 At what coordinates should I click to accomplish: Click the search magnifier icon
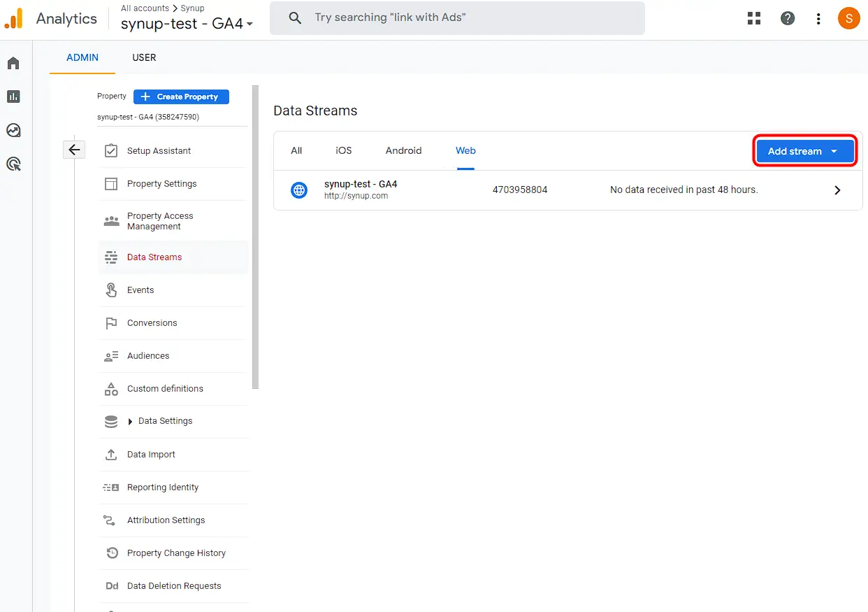[295, 17]
